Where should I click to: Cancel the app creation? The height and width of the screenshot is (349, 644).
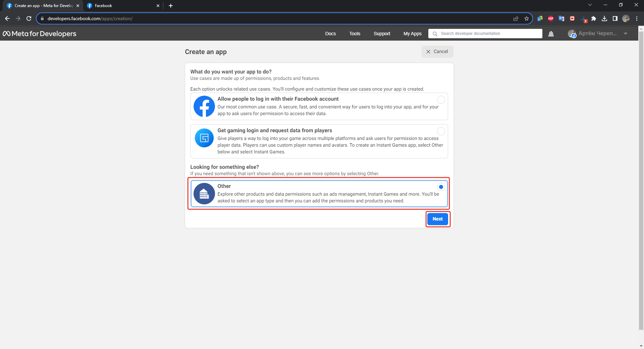coord(437,52)
